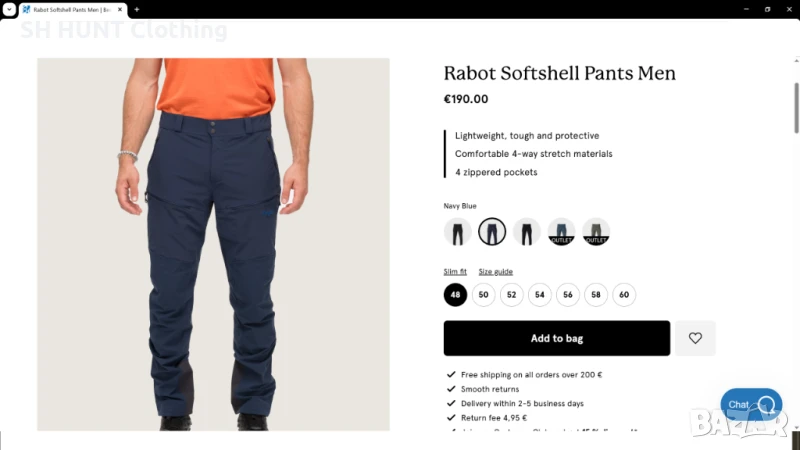Open the Size guide link
800x450 pixels.
pyautogui.click(x=495, y=271)
